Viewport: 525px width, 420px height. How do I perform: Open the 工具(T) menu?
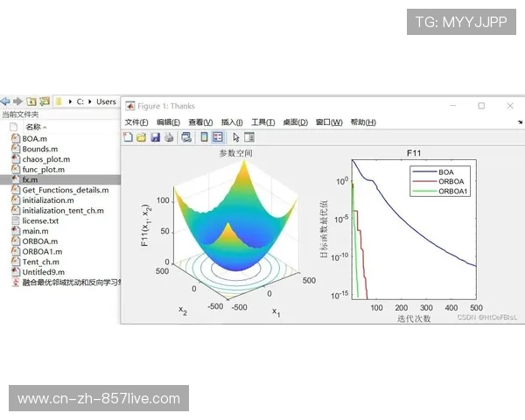pos(263,122)
